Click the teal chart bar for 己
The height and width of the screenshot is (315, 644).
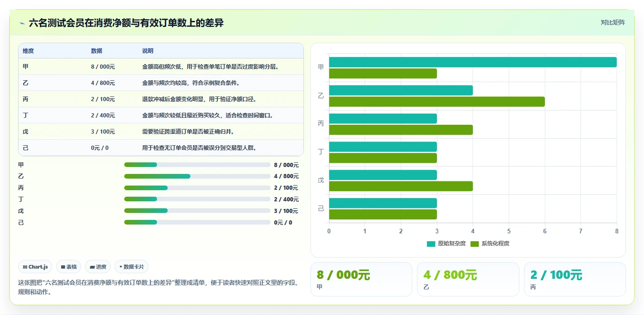click(x=383, y=203)
